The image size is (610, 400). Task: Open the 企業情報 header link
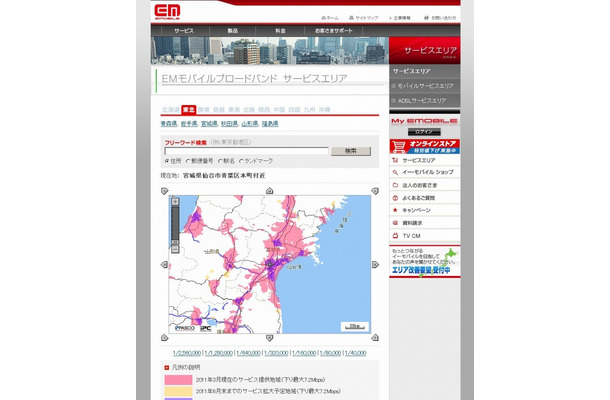point(400,18)
